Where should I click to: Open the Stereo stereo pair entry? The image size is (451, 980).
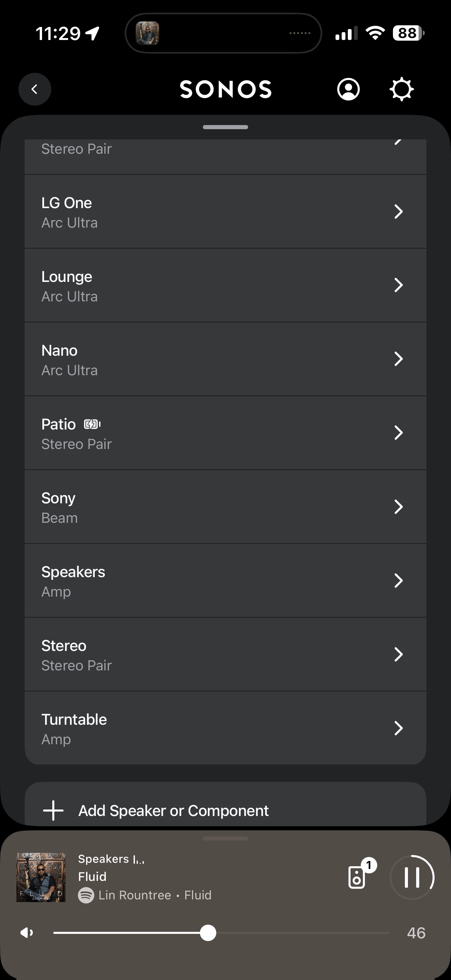pyautogui.click(x=225, y=655)
